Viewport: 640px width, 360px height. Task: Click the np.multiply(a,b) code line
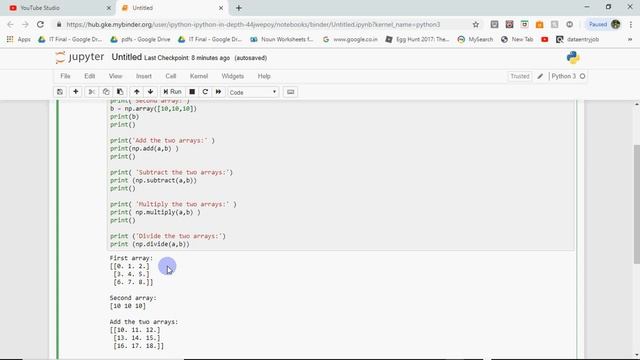pyautogui.click(x=155, y=212)
